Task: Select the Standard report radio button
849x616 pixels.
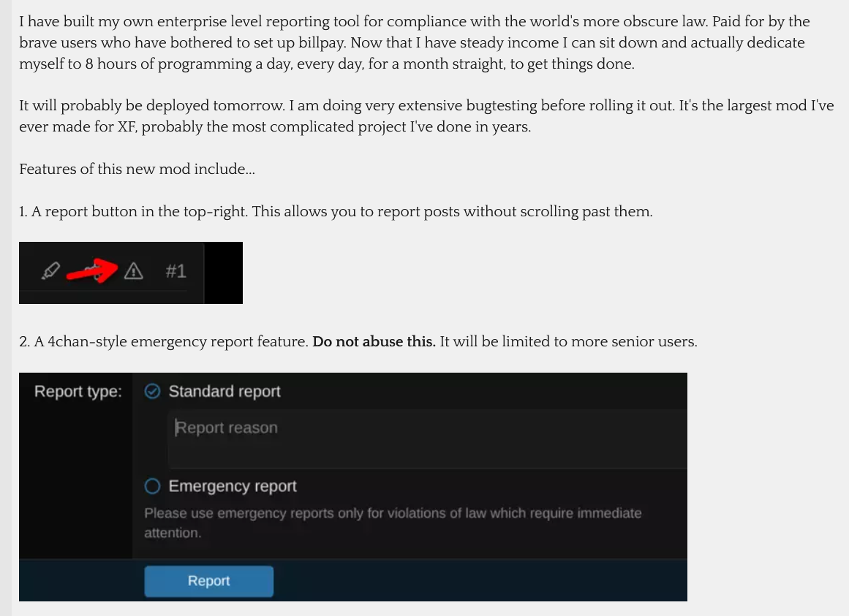Action: point(152,392)
